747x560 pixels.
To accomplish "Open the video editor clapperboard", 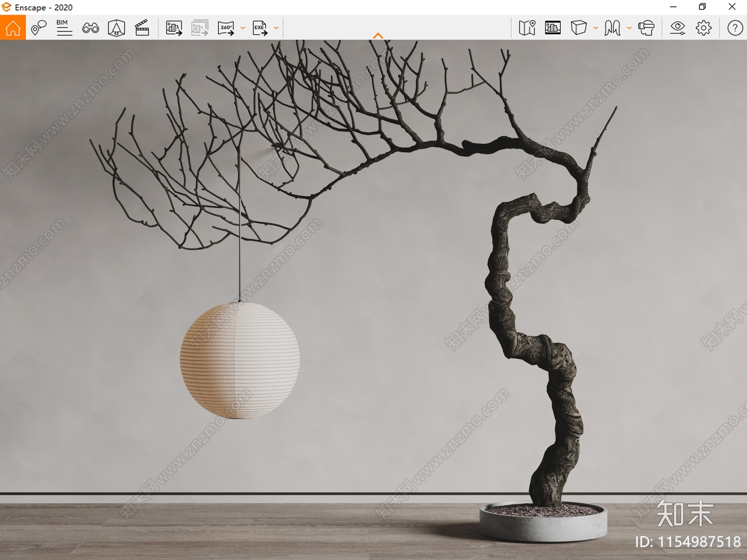I will click(x=142, y=28).
